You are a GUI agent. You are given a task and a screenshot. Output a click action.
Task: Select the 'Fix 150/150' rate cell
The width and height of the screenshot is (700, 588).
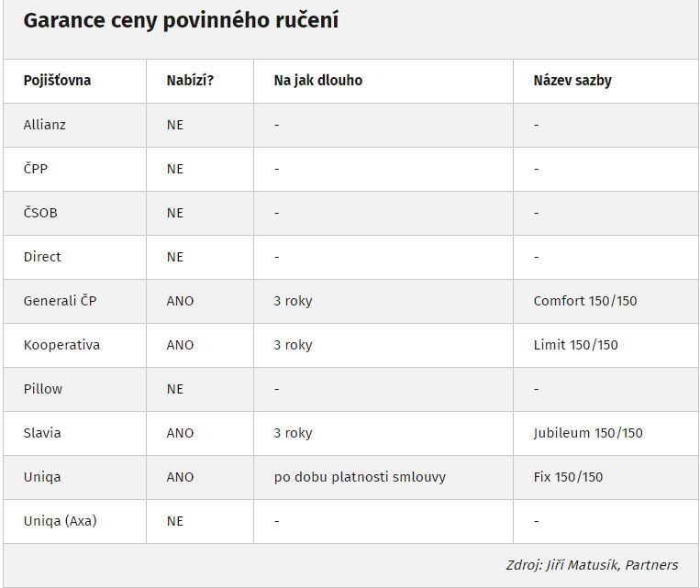[568, 477]
